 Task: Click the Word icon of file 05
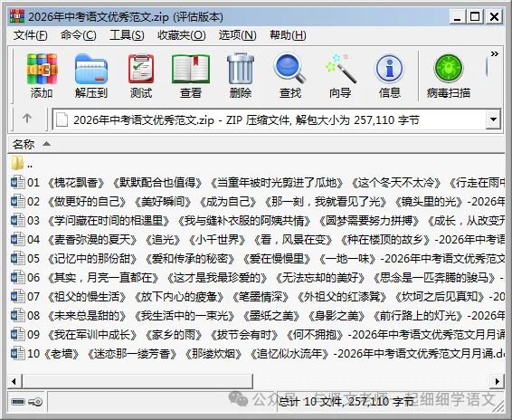pyautogui.click(x=17, y=258)
